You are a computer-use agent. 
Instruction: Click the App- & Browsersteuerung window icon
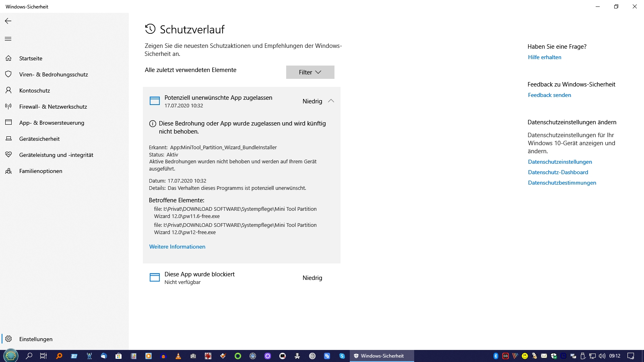pos(8,122)
